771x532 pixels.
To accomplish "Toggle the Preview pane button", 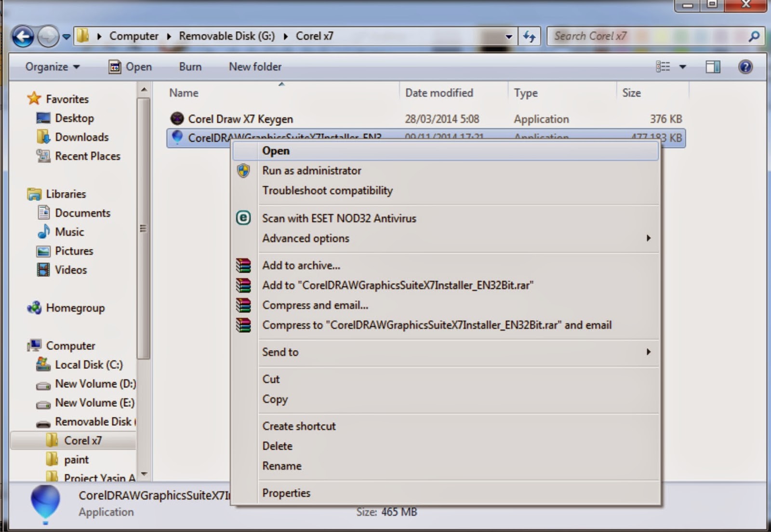I will [x=712, y=66].
